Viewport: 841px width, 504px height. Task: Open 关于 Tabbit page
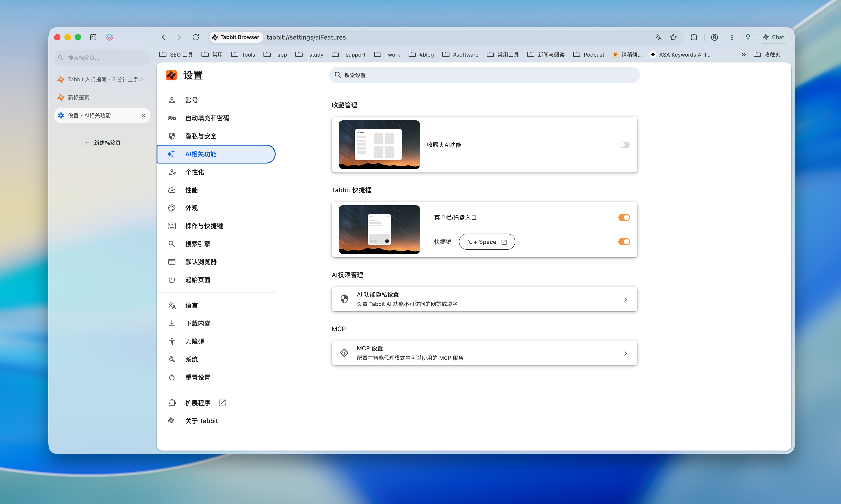[216, 421]
